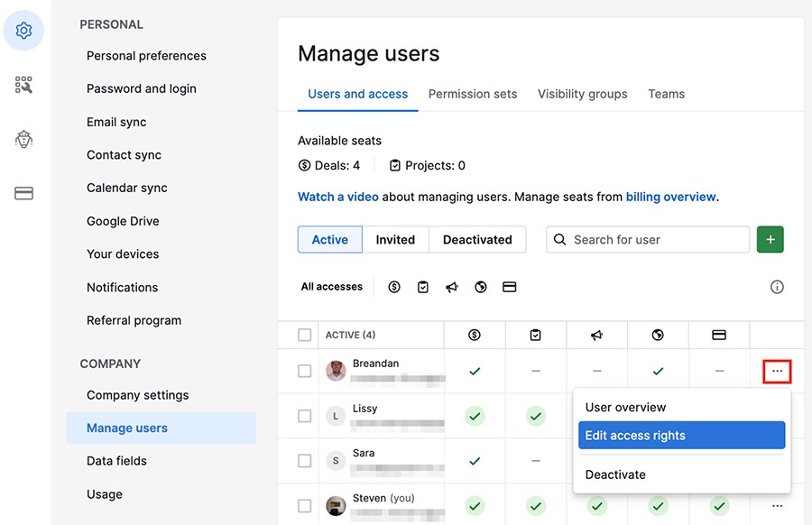This screenshot has height=525, width=812.
Task: Click the apps and wrench sidebar icon
Action: (x=23, y=84)
